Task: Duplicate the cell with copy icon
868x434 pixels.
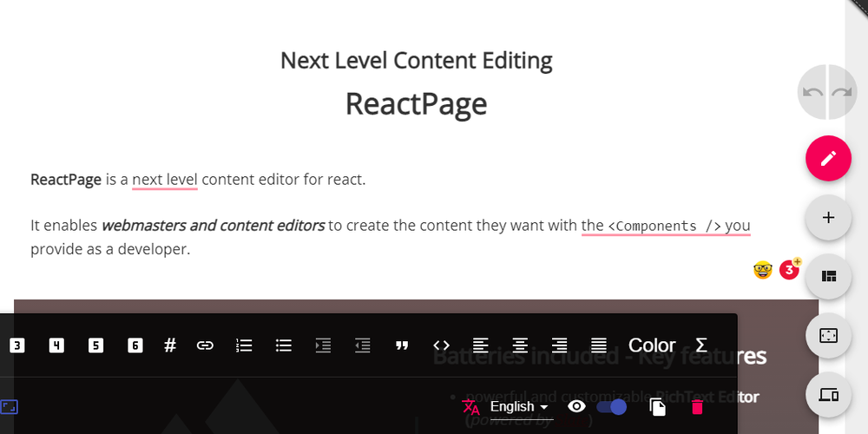Action: click(657, 407)
